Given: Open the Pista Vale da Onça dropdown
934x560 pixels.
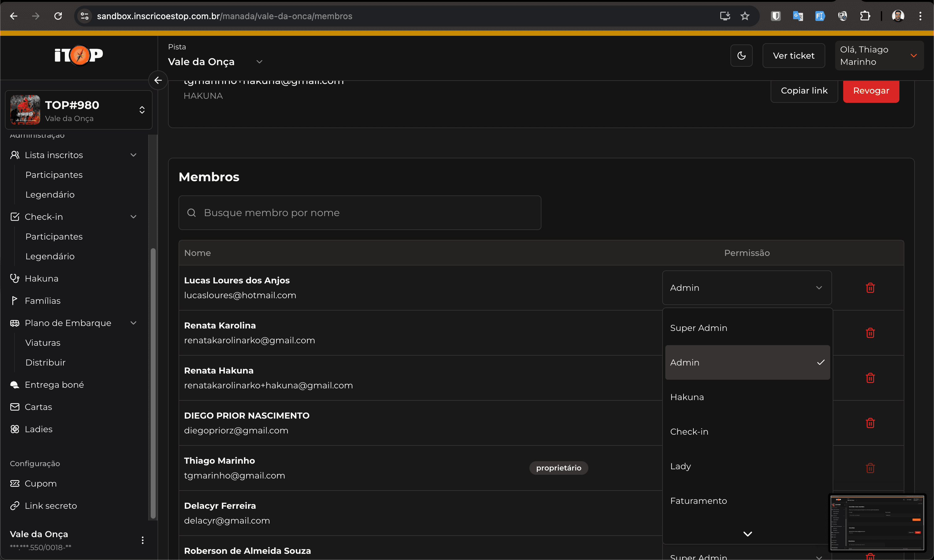Looking at the screenshot, I should pyautogui.click(x=215, y=61).
